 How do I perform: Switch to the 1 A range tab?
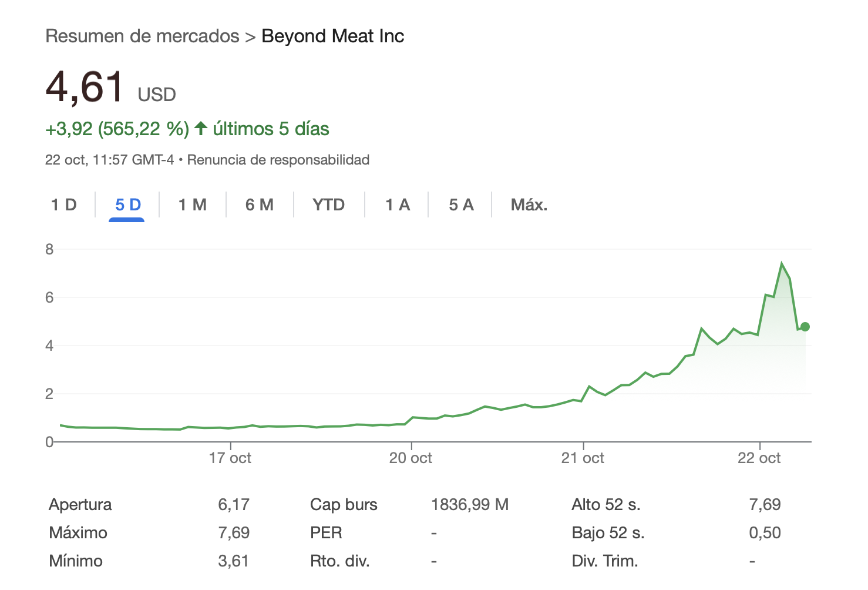(x=398, y=205)
